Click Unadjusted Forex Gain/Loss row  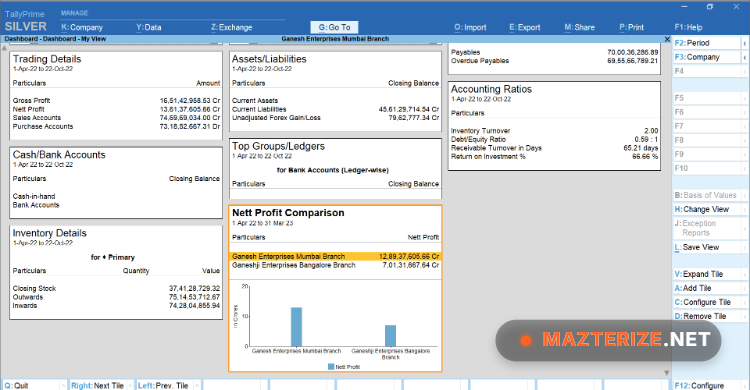click(x=335, y=118)
